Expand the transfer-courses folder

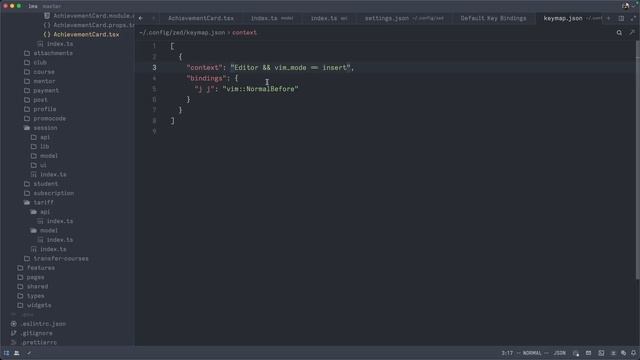coord(61,258)
